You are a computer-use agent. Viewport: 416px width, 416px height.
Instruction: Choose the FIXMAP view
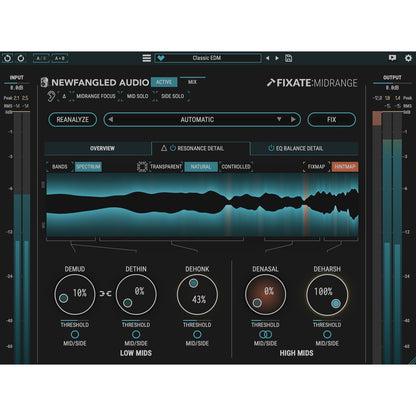coord(316,167)
